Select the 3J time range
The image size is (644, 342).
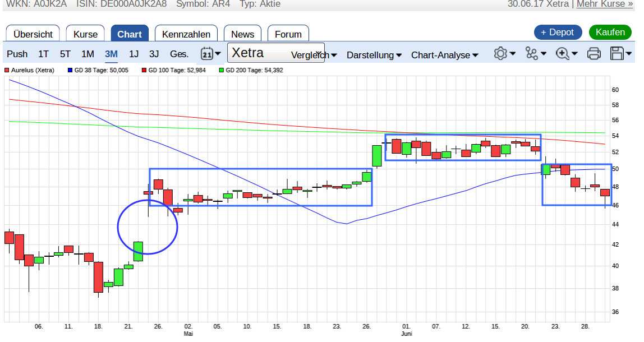(154, 54)
